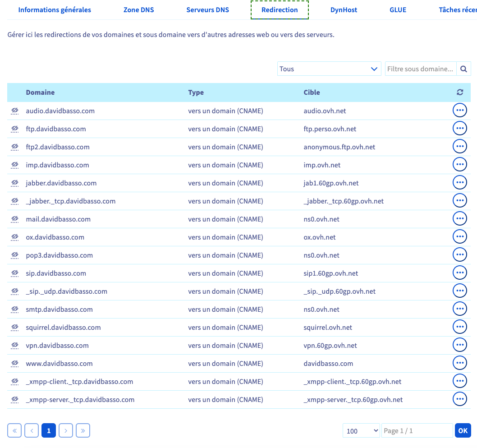Image resolution: width=477 pixels, height=448 pixels.
Task: Open actions menu for vpn.davidbasso.com
Action: (459, 345)
